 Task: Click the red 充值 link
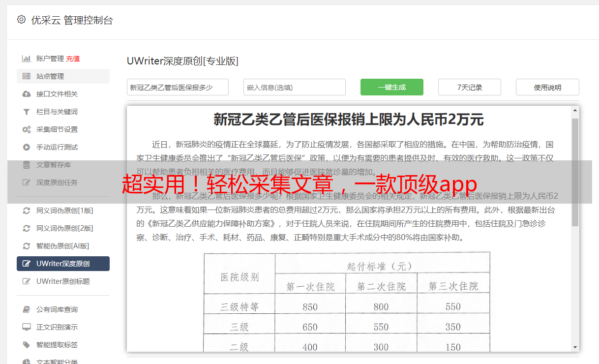coord(73,59)
